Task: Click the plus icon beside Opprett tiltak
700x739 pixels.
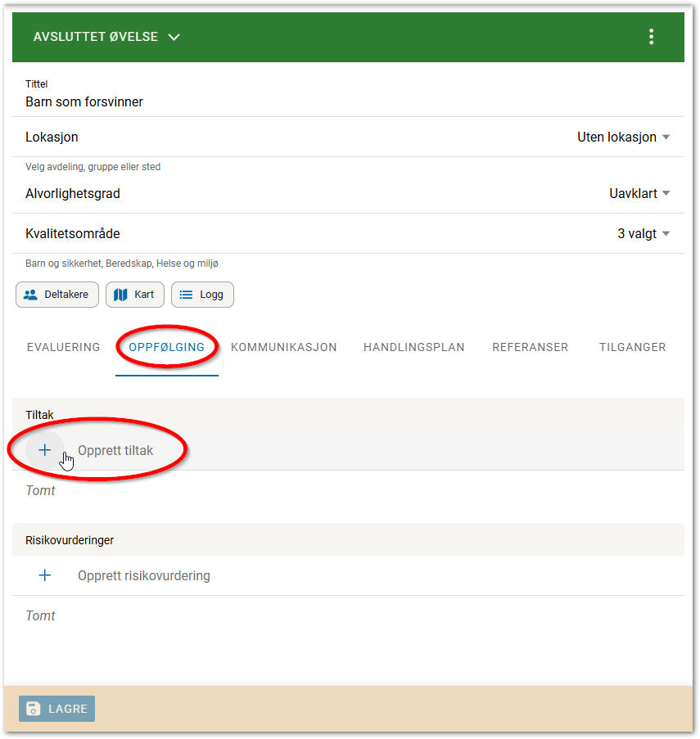Action: 45,450
